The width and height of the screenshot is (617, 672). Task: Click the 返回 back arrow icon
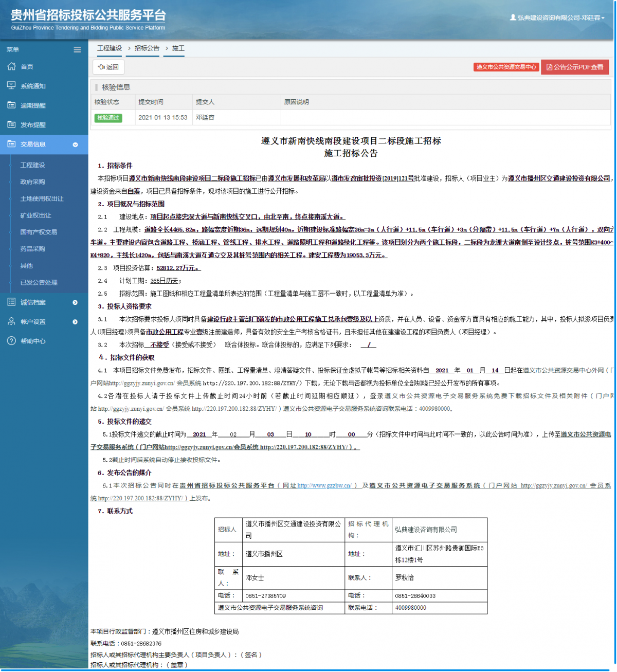pyautogui.click(x=102, y=66)
